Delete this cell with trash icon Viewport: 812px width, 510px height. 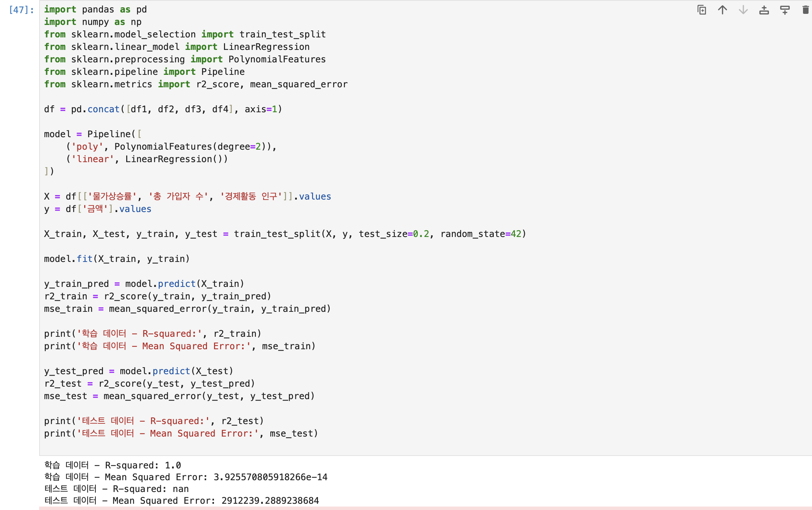coord(805,10)
